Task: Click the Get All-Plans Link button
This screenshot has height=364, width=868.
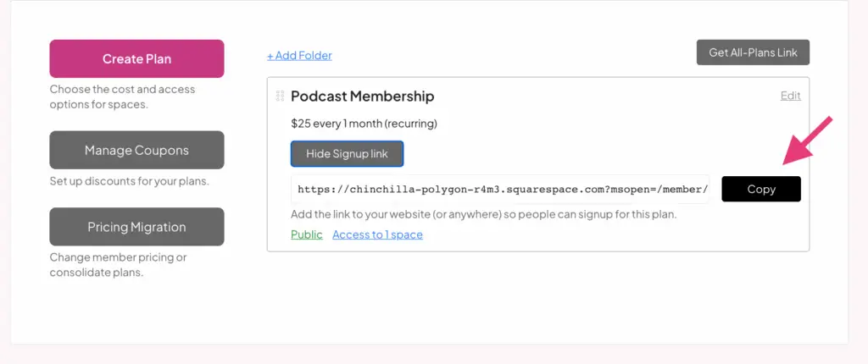Action: pyautogui.click(x=753, y=52)
